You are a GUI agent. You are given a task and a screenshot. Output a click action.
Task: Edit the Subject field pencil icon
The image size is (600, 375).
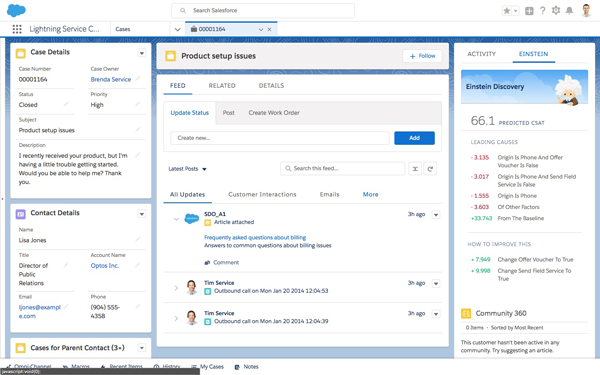(138, 129)
